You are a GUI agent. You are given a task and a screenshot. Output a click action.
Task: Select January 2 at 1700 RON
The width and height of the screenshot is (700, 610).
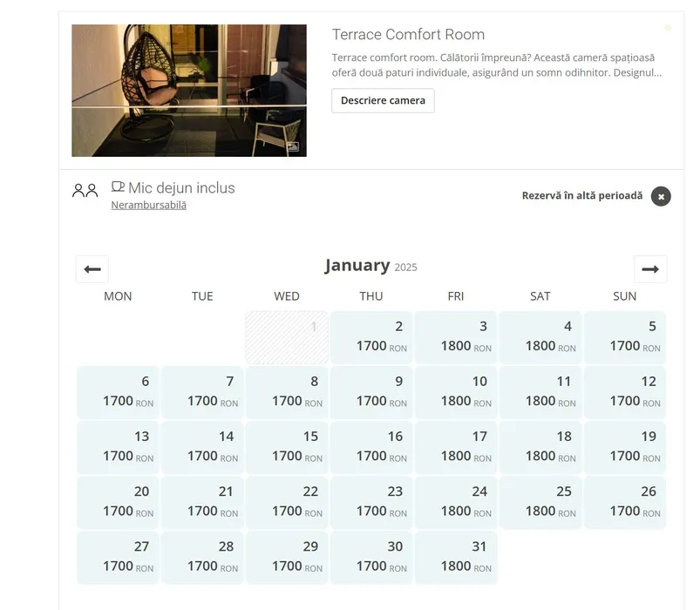click(372, 336)
